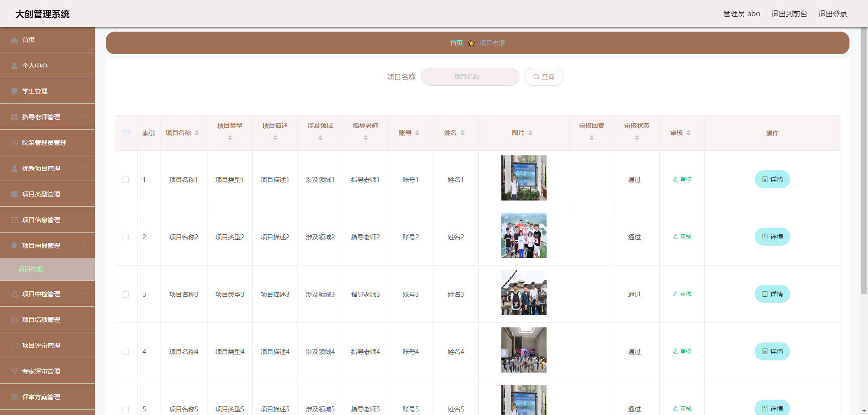The width and height of the screenshot is (868, 415).
Task: Open 详情 for 项目名称2
Action: (x=772, y=237)
